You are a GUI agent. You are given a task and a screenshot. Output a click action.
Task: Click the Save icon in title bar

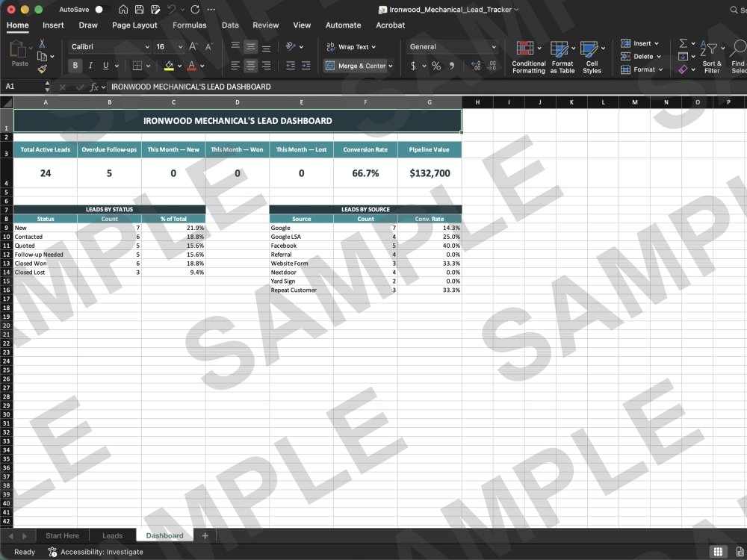click(139, 10)
